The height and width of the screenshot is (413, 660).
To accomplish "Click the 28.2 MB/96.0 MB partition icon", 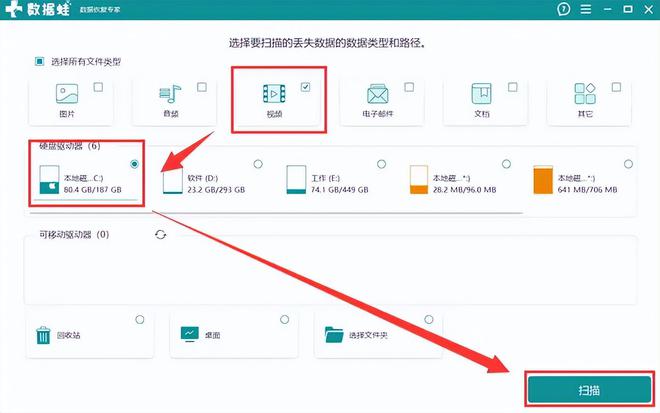I will (419, 180).
